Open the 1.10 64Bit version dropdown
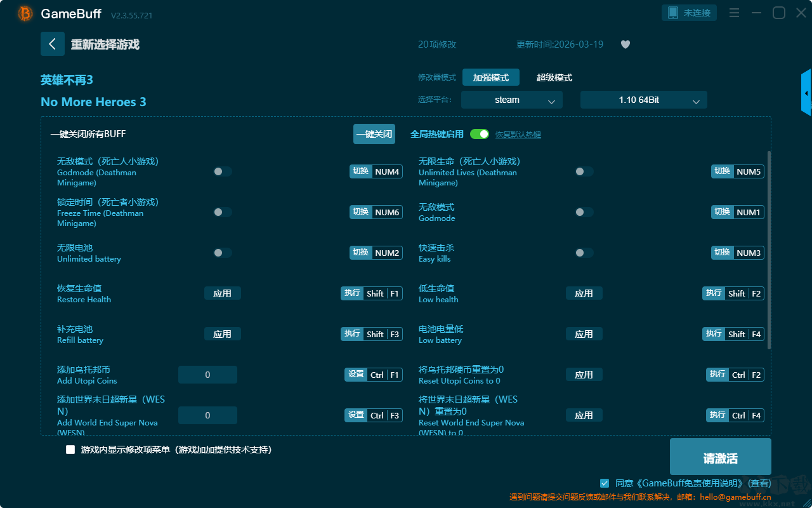 (x=644, y=100)
